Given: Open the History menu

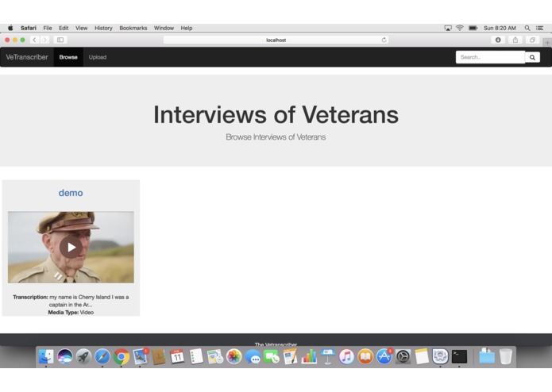Looking at the screenshot, I should 103,28.
